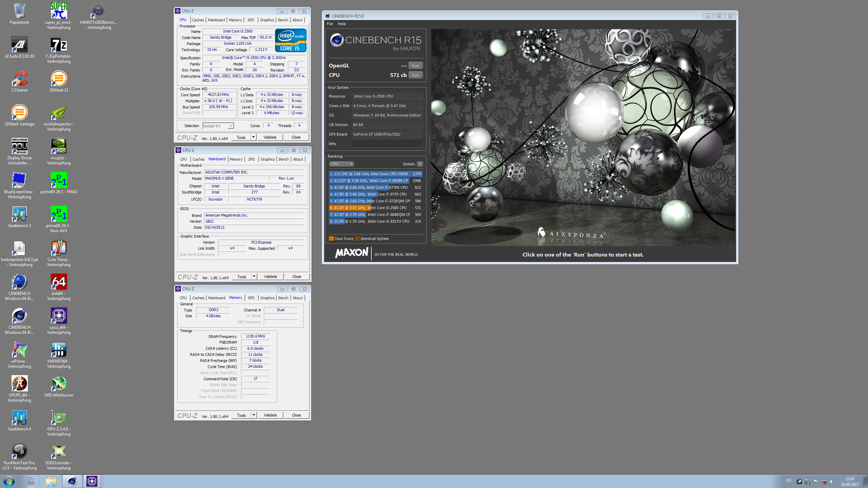Open Action Center flag in system tray
Viewport: 868px width, 488px height.
pyautogui.click(x=815, y=482)
